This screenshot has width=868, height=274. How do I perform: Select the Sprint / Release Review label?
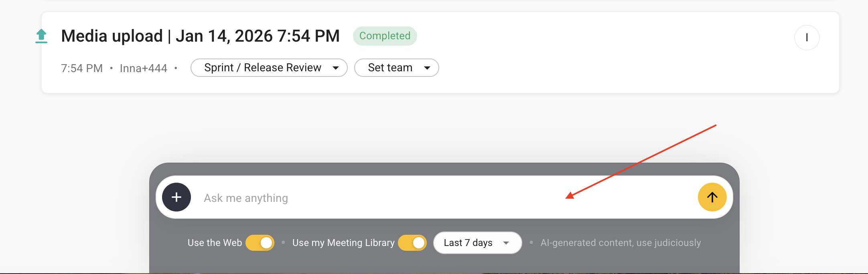pyautogui.click(x=262, y=68)
